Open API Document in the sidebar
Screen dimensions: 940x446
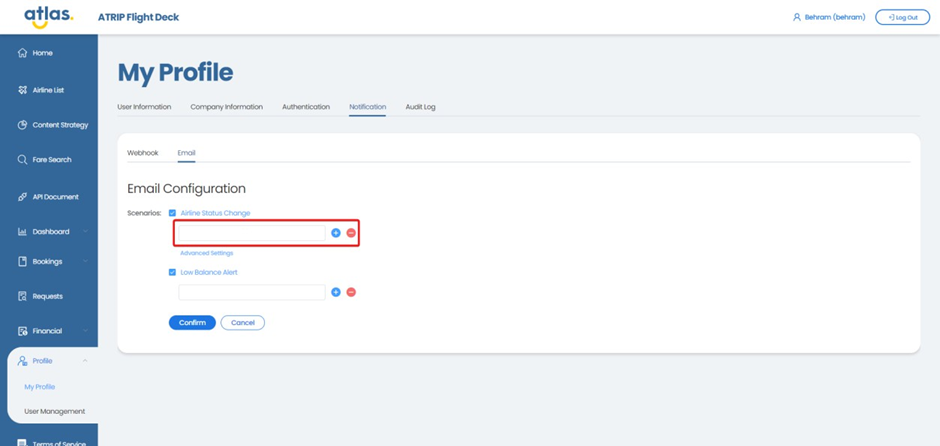click(55, 197)
